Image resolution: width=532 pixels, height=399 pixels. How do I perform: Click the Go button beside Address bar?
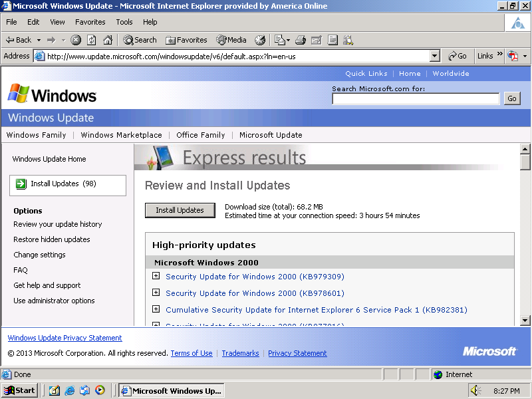(x=457, y=56)
